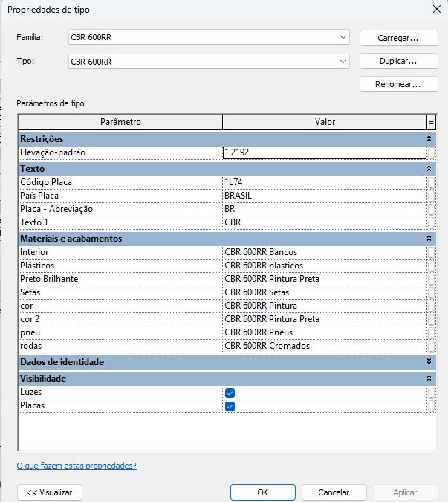This screenshot has width=448, height=502.
Task: Collapse the Materiais e acabamentos group
Action: point(429,239)
